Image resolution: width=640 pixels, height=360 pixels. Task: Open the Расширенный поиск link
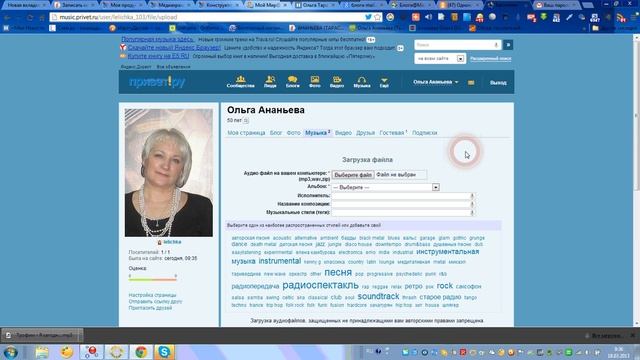[x=490, y=58]
